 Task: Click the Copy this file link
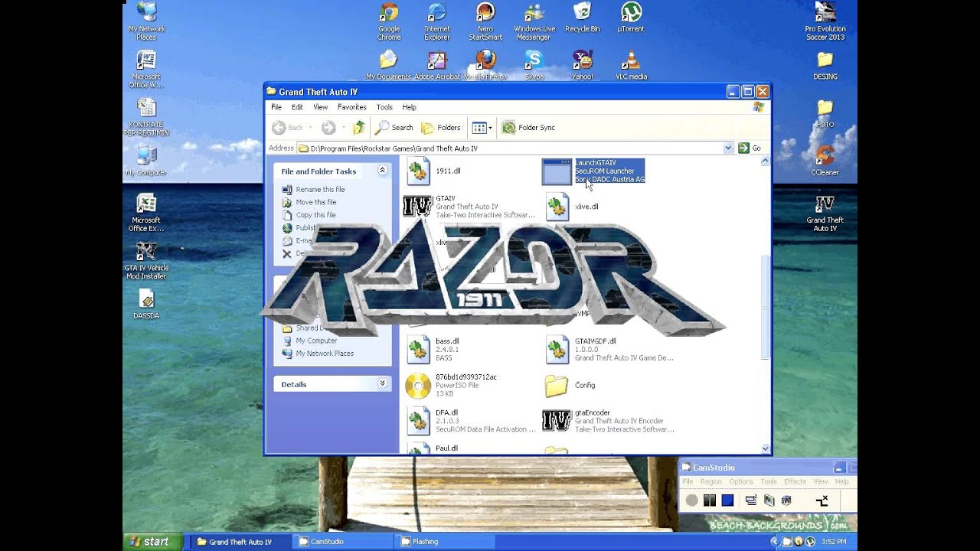point(316,215)
